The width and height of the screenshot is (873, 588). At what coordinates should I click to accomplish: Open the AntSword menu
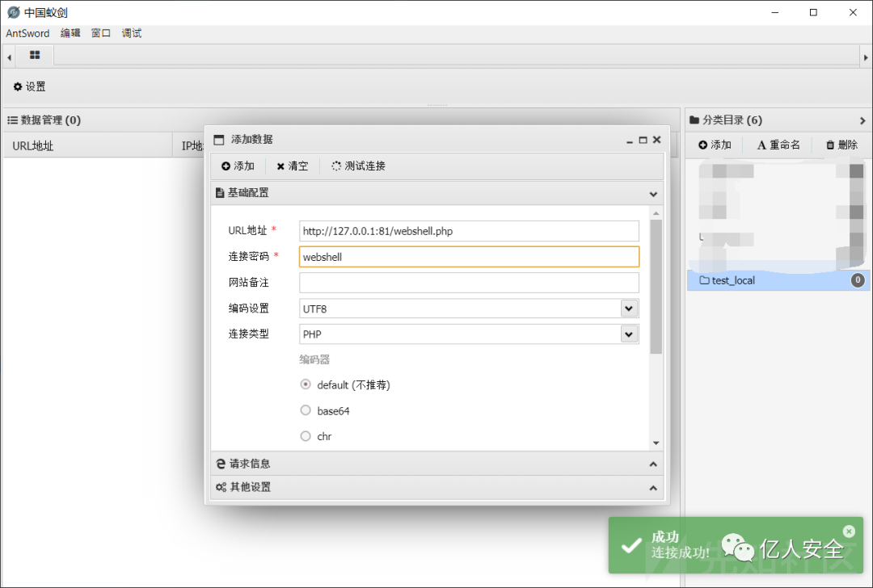coord(27,33)
